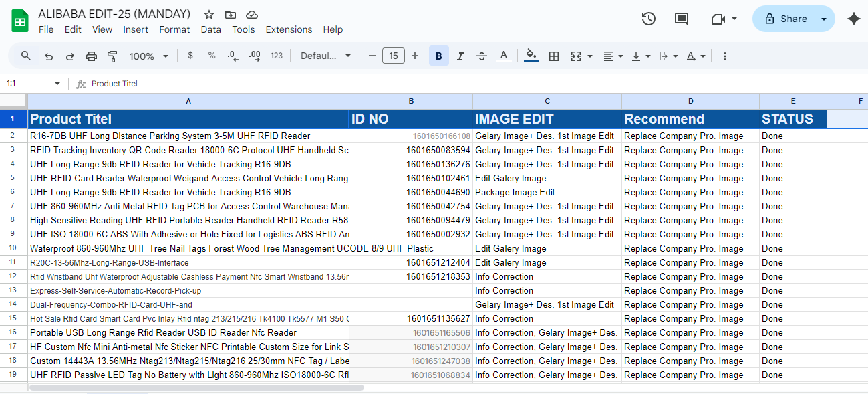Screen dimensions: 868x394
Task: Format as percent
Action: click(x=212, y=56)
